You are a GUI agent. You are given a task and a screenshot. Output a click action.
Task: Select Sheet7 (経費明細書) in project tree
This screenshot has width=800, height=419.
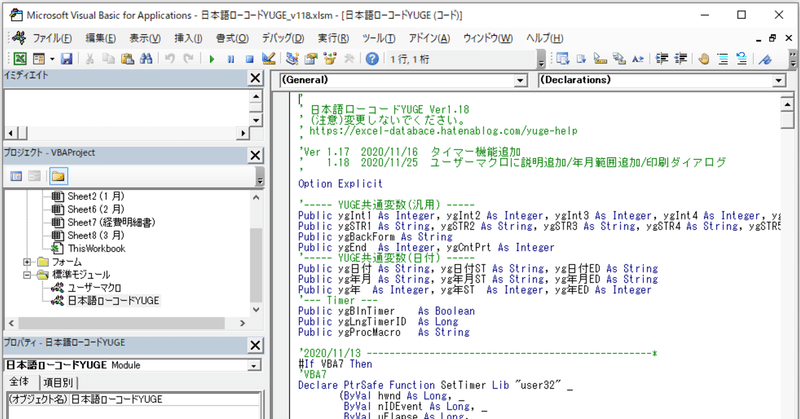point(111,222)
